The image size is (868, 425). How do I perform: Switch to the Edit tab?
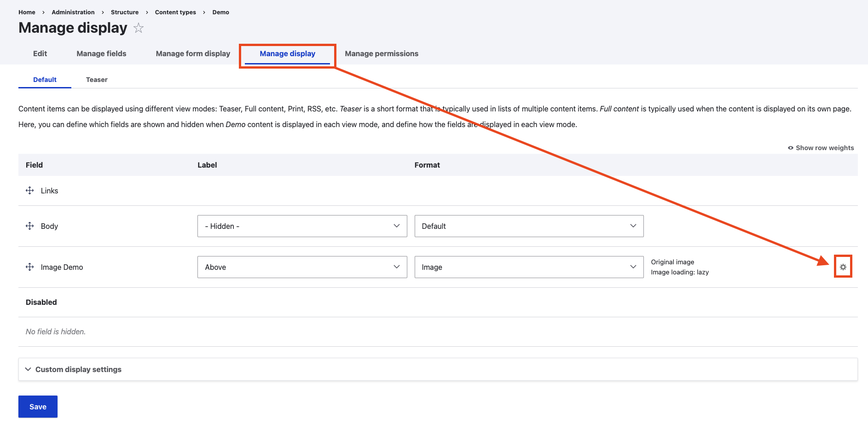coord(40,53)
